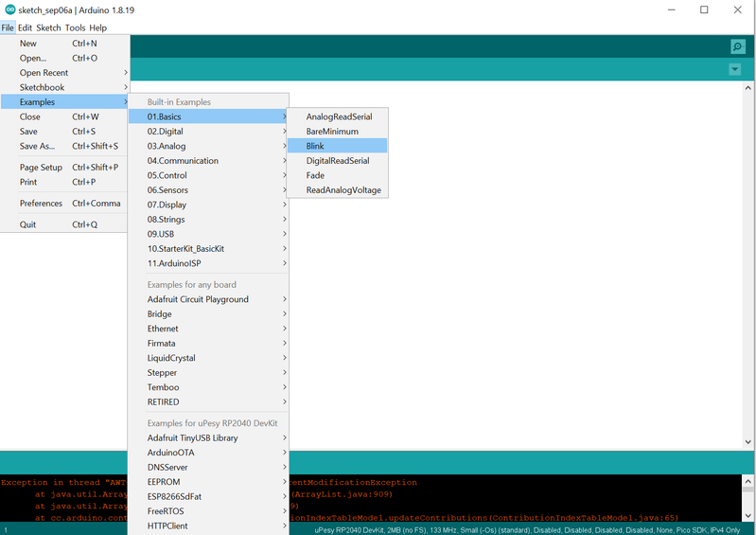Choose Save As... in File menu

64,146
